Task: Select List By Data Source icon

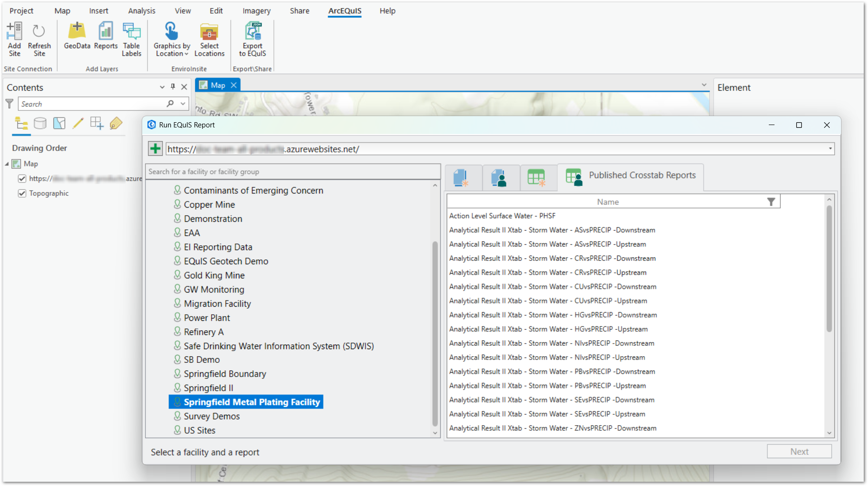Action: (40, 124)
